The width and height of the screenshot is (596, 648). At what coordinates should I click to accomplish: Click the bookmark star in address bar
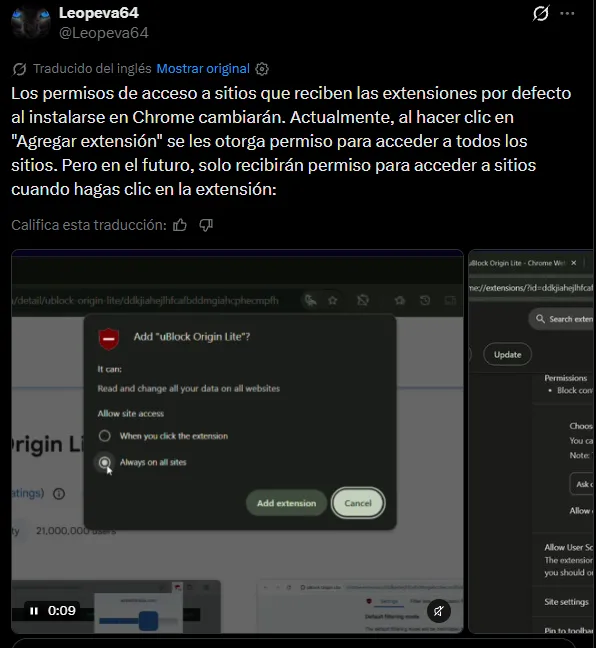click(x=332, y=300)
